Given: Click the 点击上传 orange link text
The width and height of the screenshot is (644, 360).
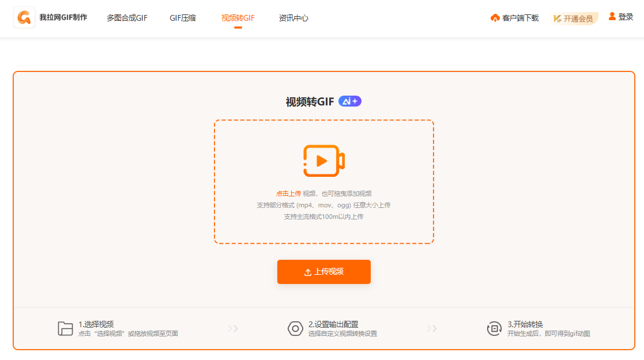Looking at the screenshot, I should [x=288, y=194].
